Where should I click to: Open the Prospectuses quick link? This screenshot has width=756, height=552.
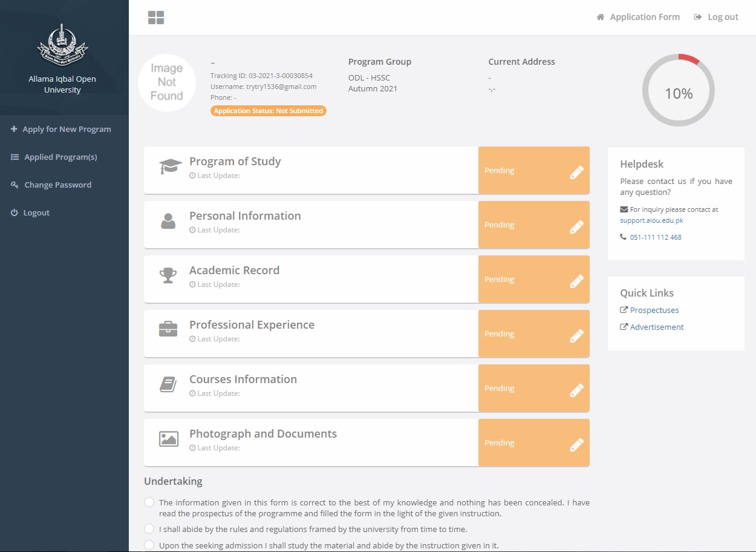(x=654, y=310)
